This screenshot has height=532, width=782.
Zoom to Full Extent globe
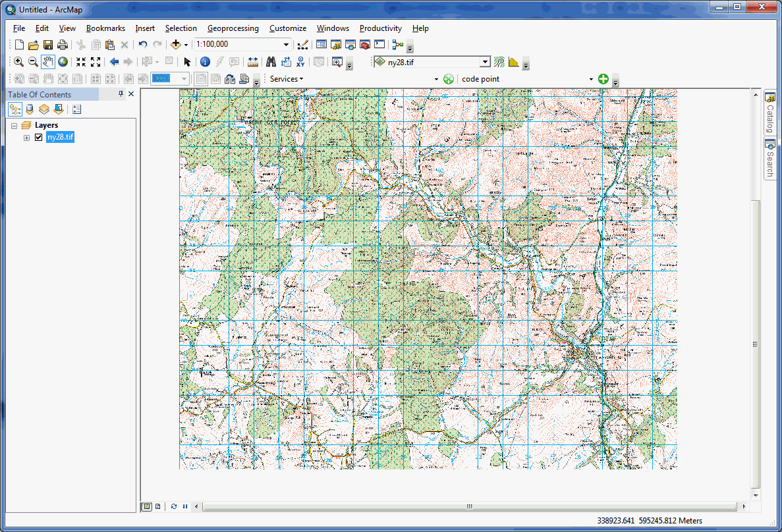(63, 62)
